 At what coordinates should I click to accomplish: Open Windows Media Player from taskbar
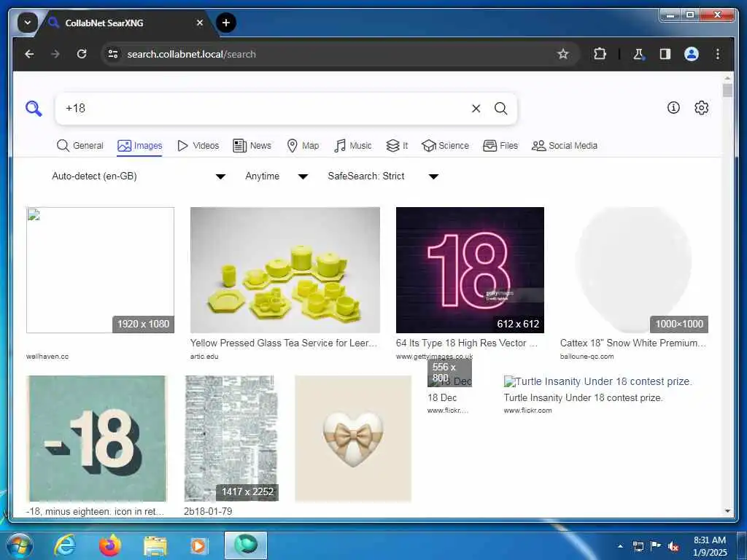198,545
